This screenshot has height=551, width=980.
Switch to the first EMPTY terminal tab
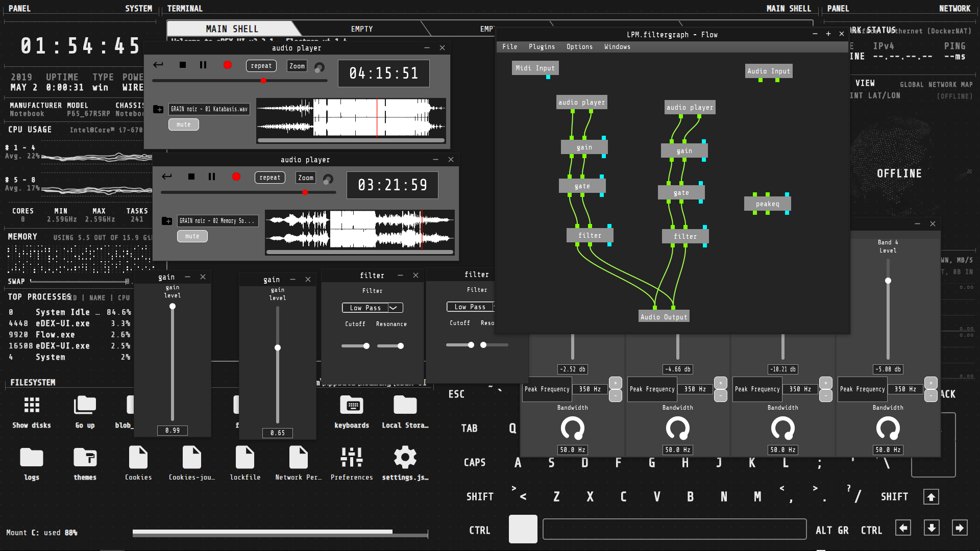coord(362,29)
